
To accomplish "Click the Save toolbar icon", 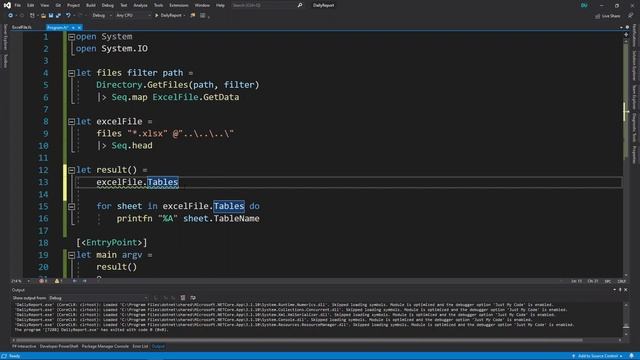I will coord(51,16).
